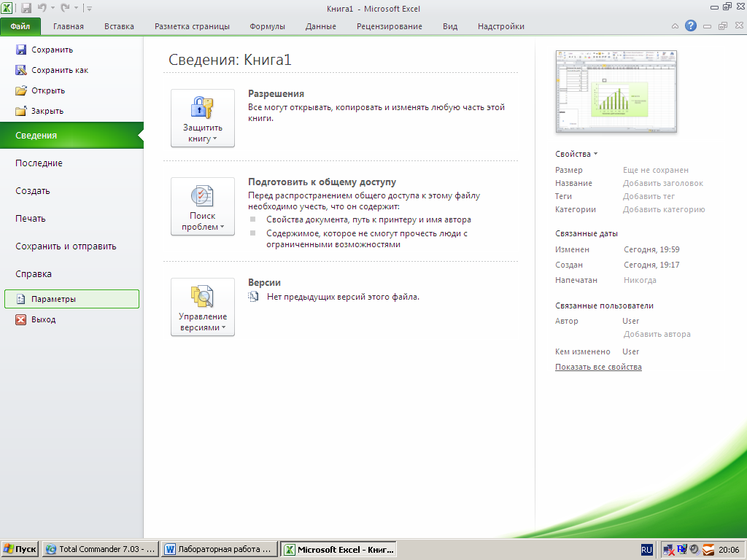Switch to the Вид tab
This screenshot has height=560, width=747.
[x=449, y=26]
